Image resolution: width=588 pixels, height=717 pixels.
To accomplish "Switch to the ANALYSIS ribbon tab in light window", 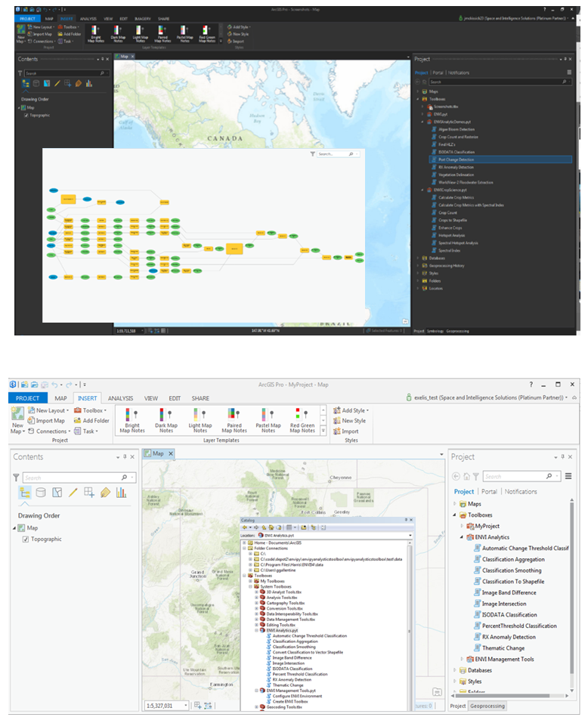I will [x=119, y=398].
